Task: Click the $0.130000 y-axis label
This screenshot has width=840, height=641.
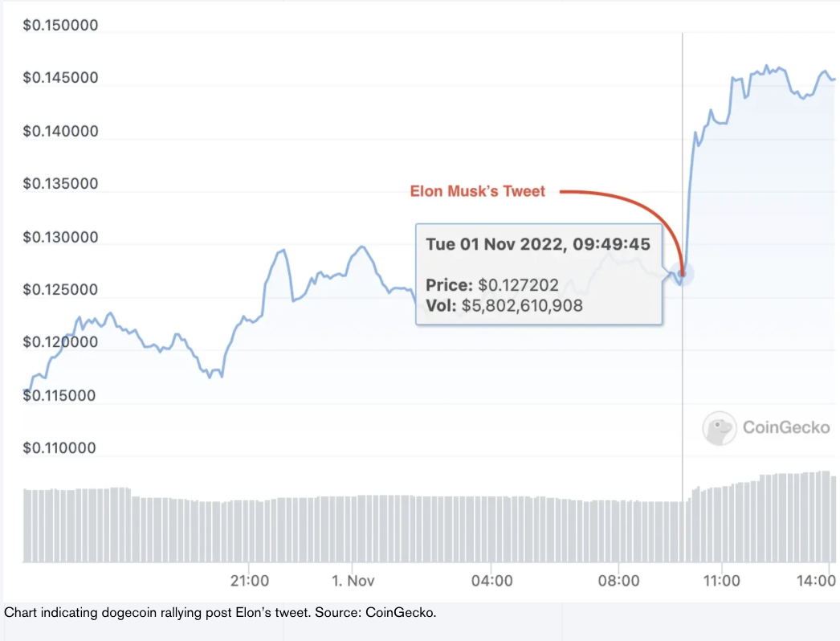Action: [x=60, y=237]
